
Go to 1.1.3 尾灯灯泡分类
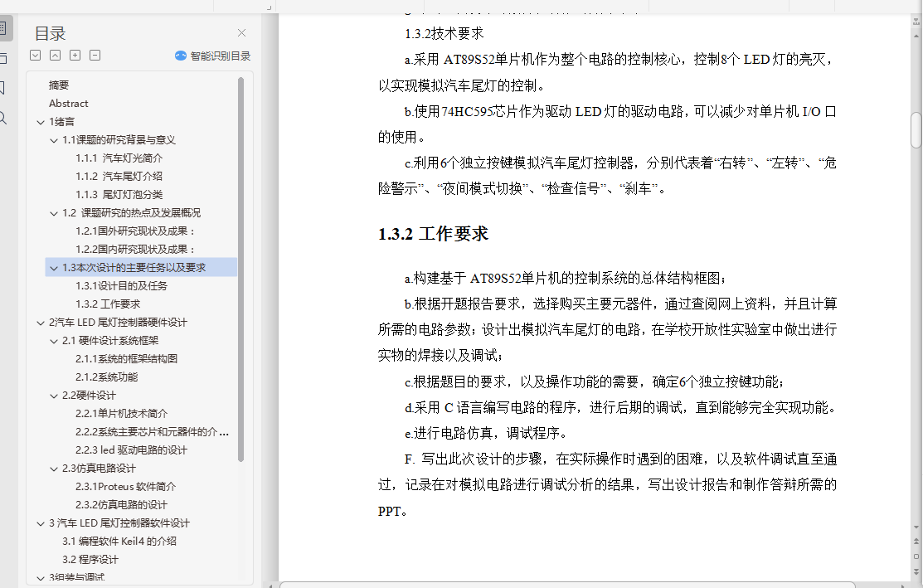(119, 194)
